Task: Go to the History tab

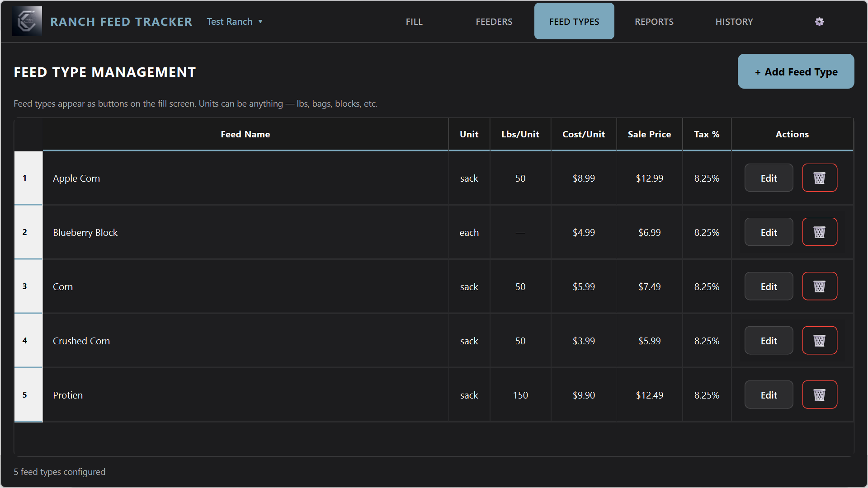Action: coord(734,22)
